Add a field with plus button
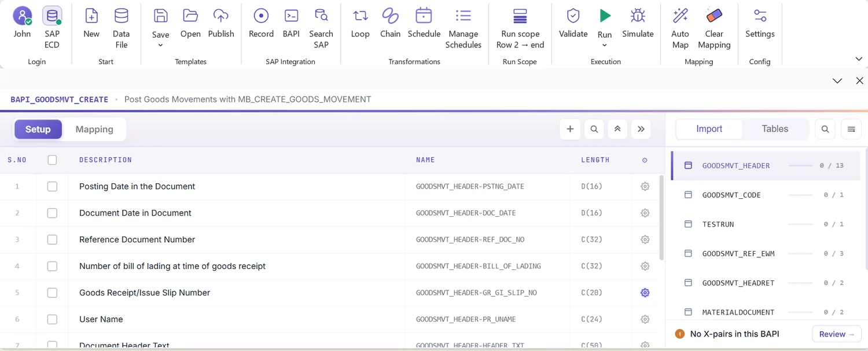 tap(570, 129)
